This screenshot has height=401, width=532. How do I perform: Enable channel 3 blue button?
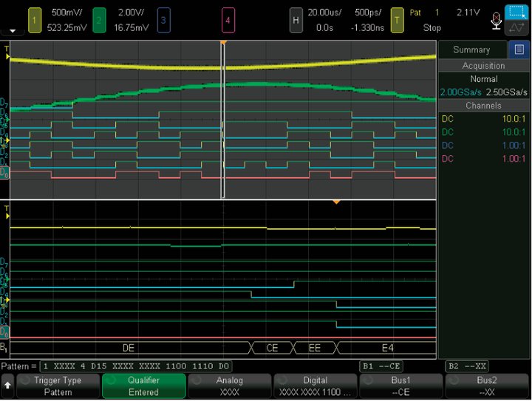[163, 21]
